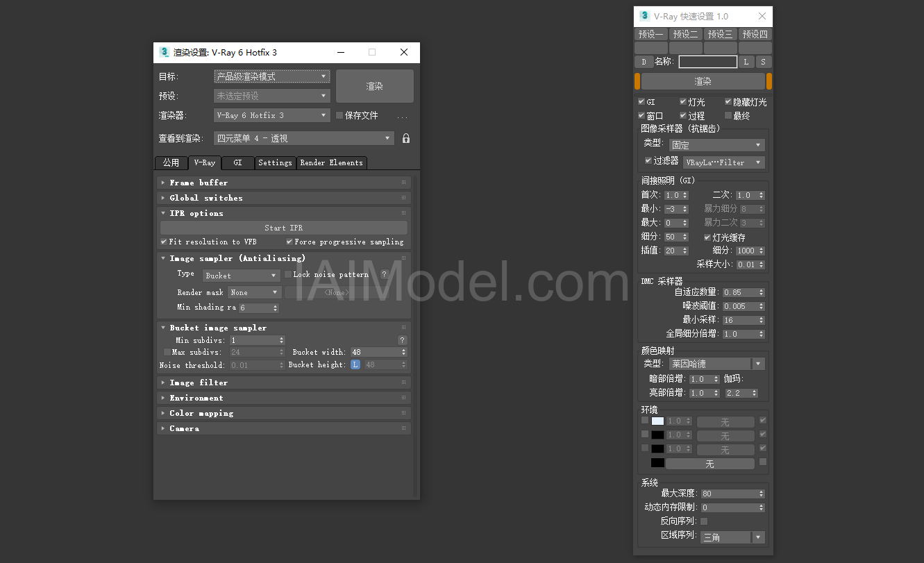Viewport: 924px width, 563px height.
Task: Click the left orange bar beside 渲染
Action: point(637,81)
